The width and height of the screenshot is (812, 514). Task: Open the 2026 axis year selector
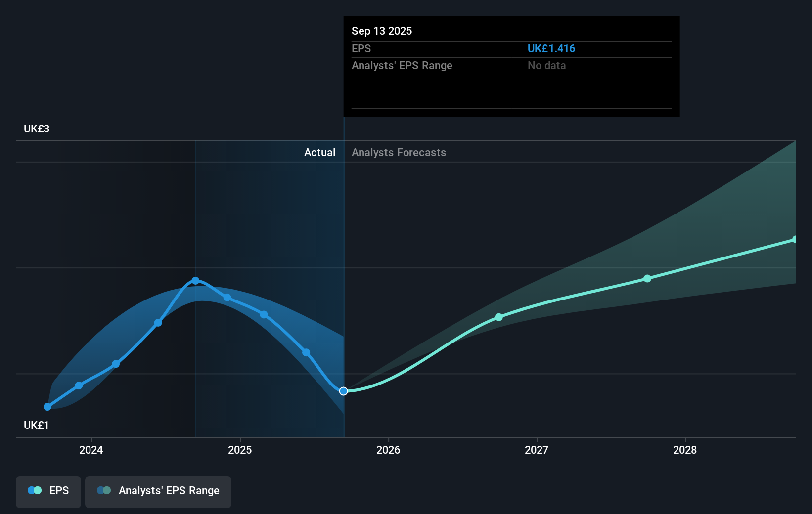(389, 450)
